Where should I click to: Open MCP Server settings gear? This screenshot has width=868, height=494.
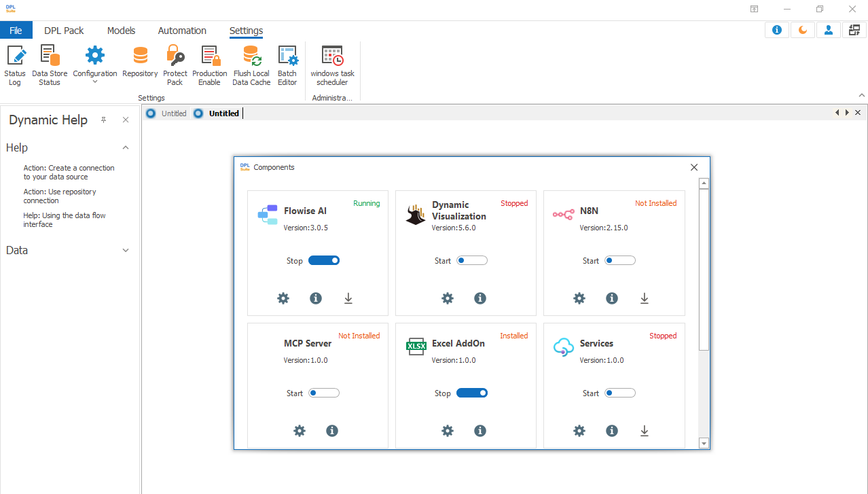(x=300, y=431)
